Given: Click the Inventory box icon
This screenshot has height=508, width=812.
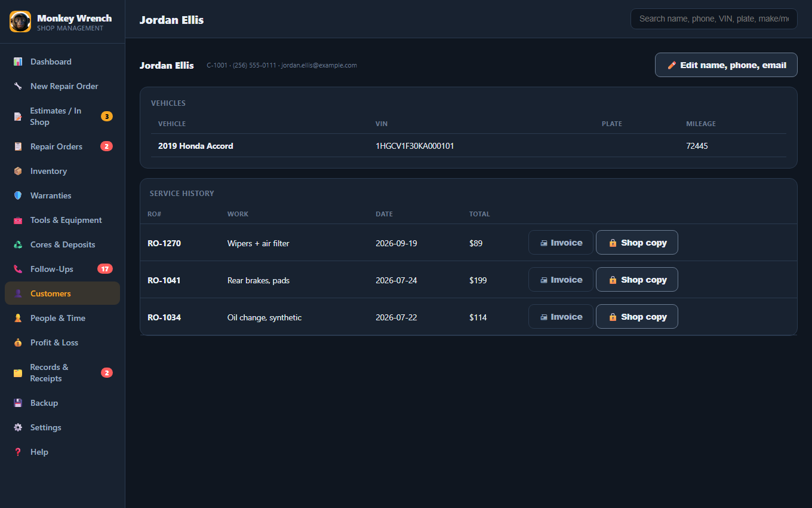Looking at the screenshot, I should (x=18, y=171).
